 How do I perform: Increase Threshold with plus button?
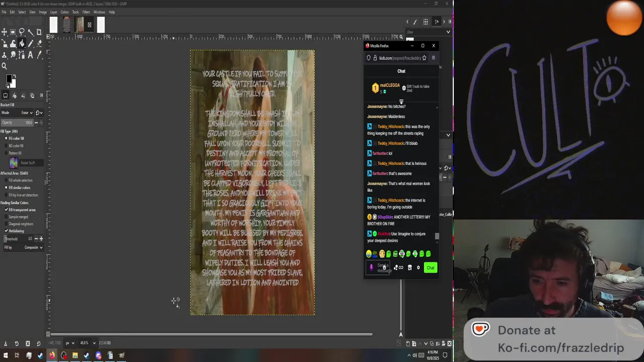click(41, 239)
